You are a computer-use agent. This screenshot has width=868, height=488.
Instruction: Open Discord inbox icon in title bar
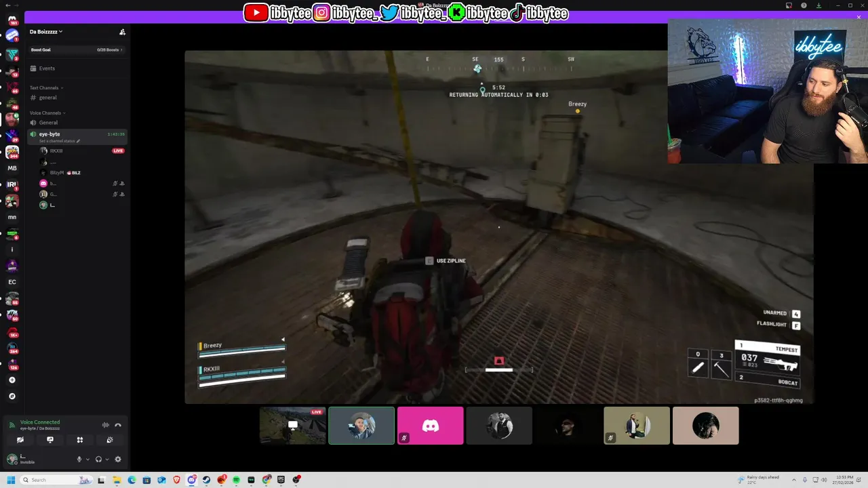click(789, 5)
